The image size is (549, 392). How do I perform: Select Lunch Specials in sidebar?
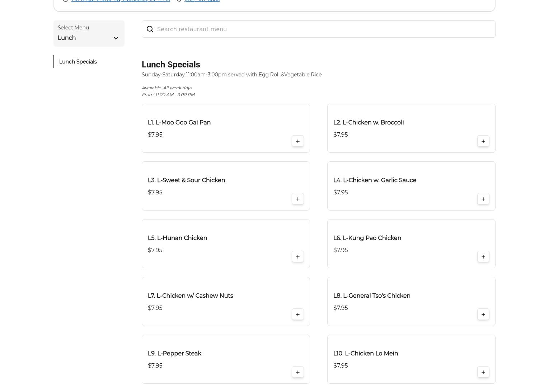point(78,62)
